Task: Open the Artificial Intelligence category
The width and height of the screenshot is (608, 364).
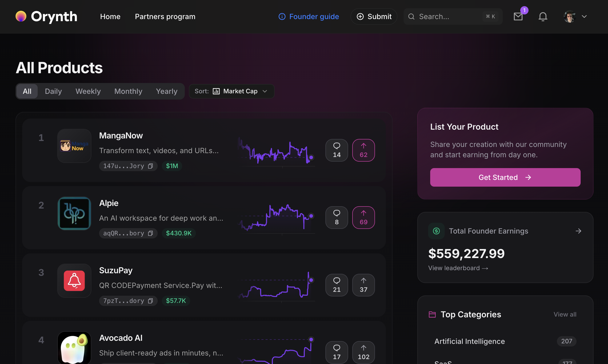Action: pos(505,341)
